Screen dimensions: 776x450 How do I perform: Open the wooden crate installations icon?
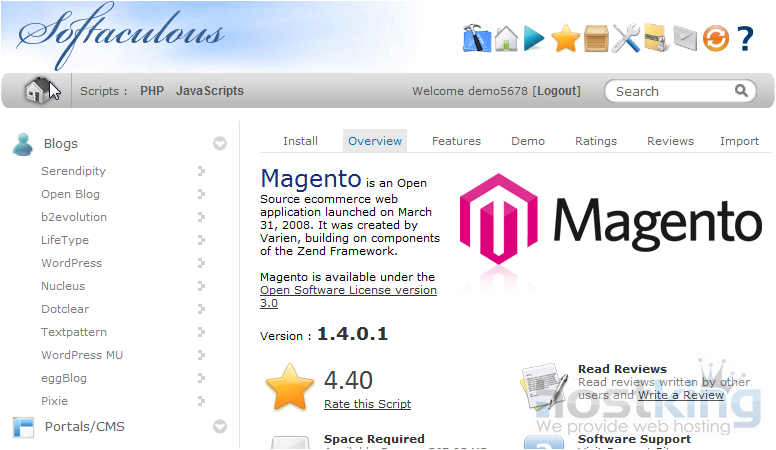(x=596, y=39)
